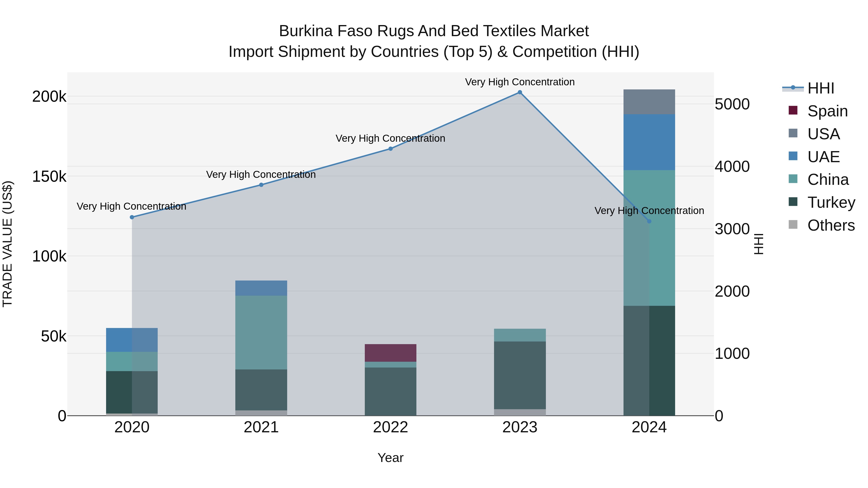Click the 4000 HHI axis tick label
868x488 pixels.
click(x=732, y=166)
